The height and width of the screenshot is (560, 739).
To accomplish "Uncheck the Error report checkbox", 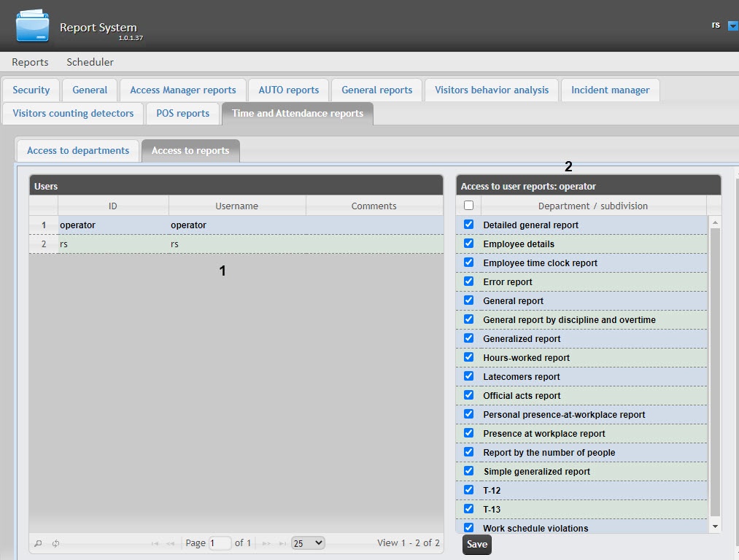I will coord(468,281).
